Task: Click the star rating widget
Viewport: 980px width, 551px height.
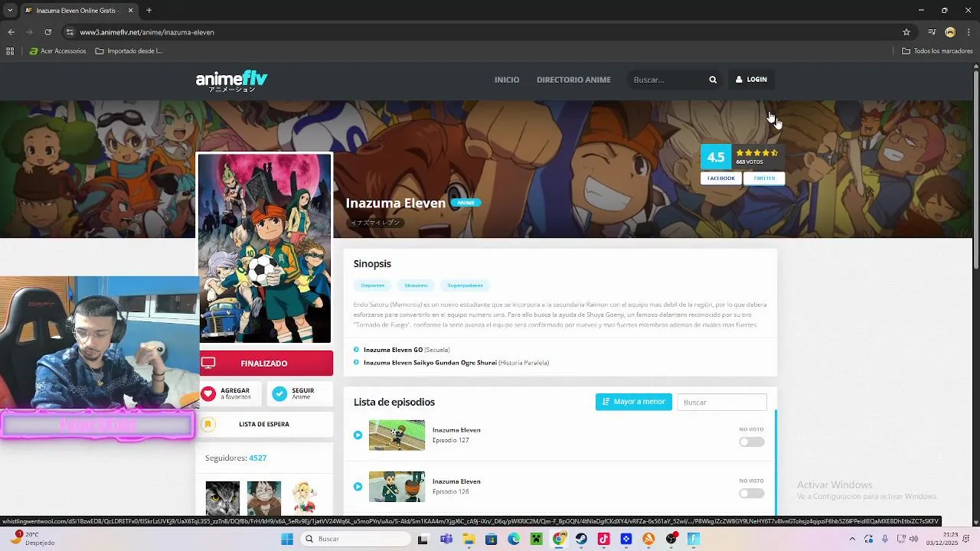Action: [x=756, y=153]
